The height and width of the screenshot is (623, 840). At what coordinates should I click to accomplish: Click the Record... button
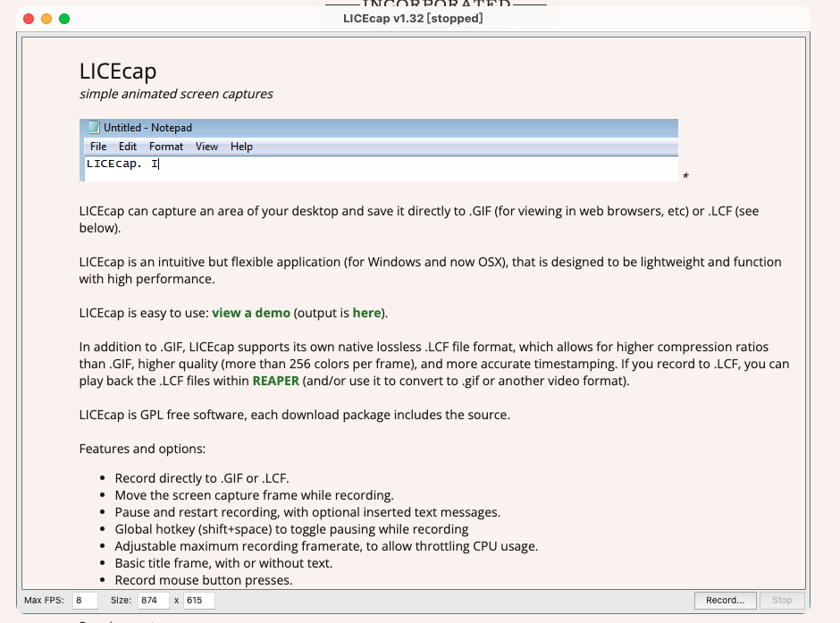(x=725, y=600)
